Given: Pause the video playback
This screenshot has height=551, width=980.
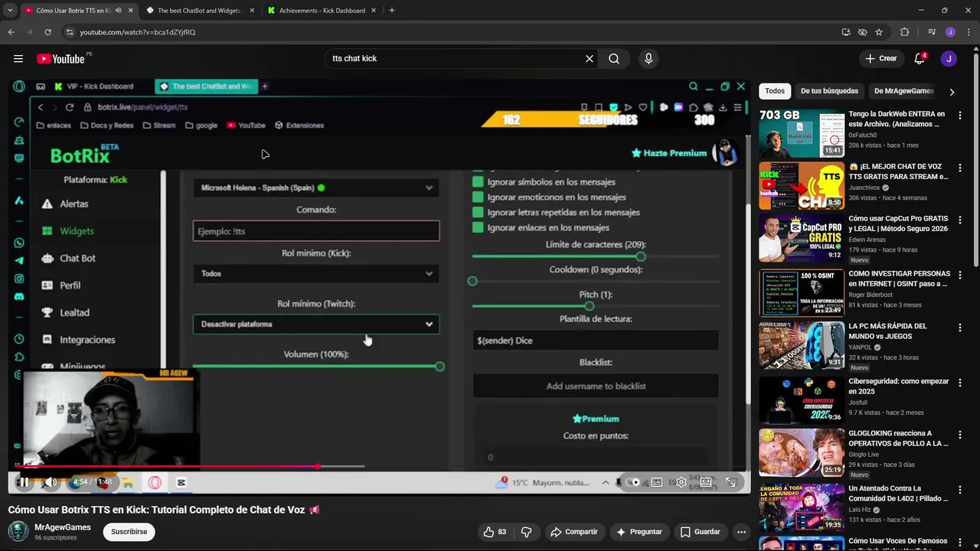Looking at the screenshot, I should point(24,482).
